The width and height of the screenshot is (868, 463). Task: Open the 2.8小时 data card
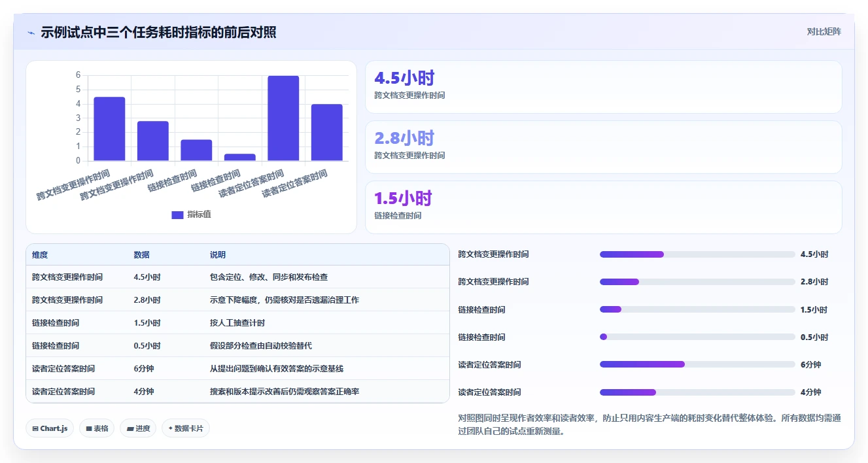(x=603, y=147)
